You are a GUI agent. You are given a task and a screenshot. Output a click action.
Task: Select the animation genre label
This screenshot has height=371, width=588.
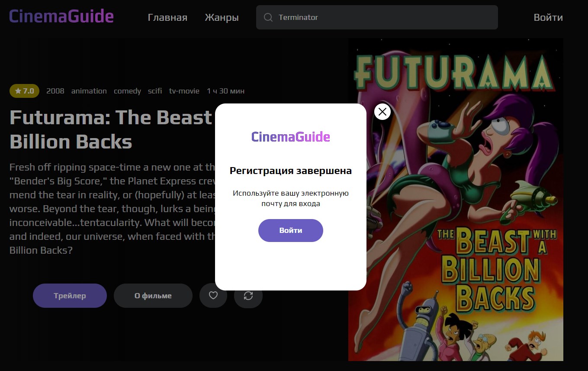[x=89, y=91]
